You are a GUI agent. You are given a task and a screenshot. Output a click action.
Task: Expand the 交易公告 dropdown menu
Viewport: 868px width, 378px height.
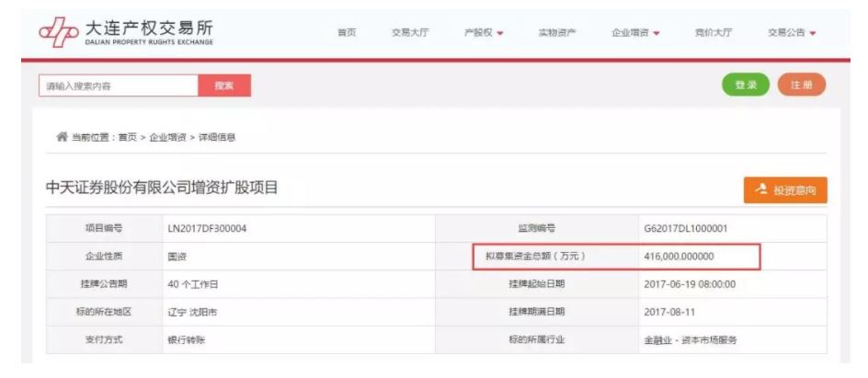[792, 33]
